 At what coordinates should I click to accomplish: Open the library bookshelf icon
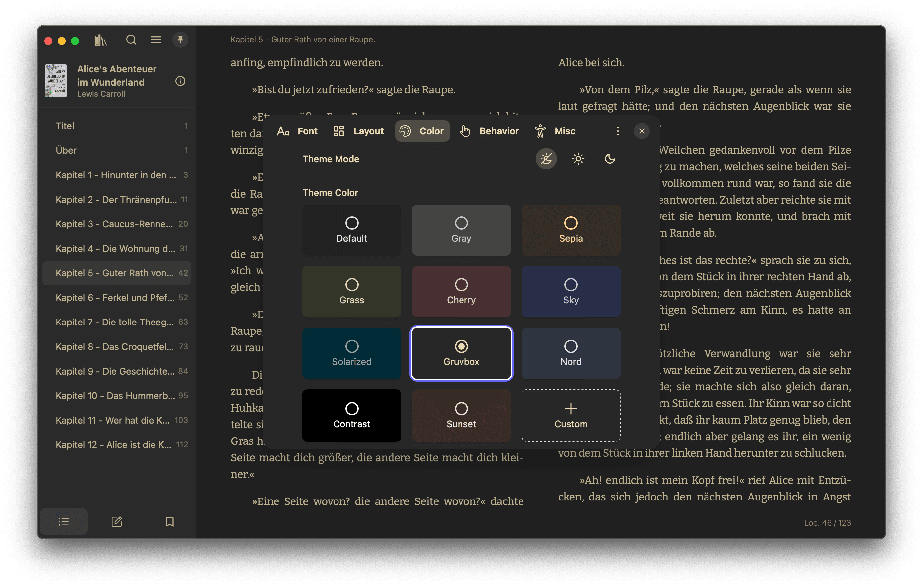coord(100,40)
